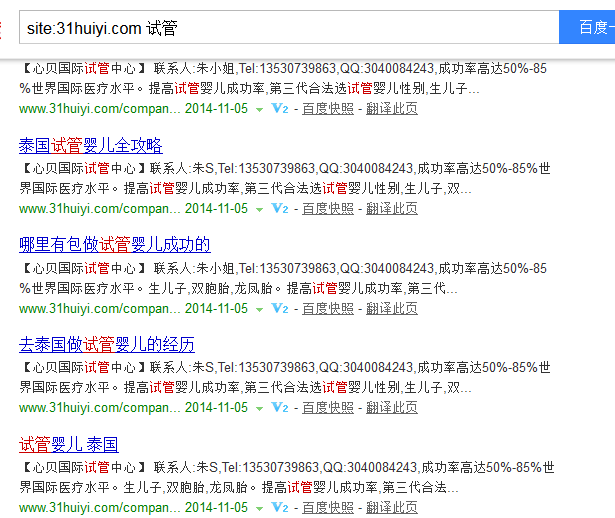The height and width of the screenshot is (518, 615).
Task: Click V2 badge under 泰国试管婴儿全攻略 result
Action: pos(280,208)
